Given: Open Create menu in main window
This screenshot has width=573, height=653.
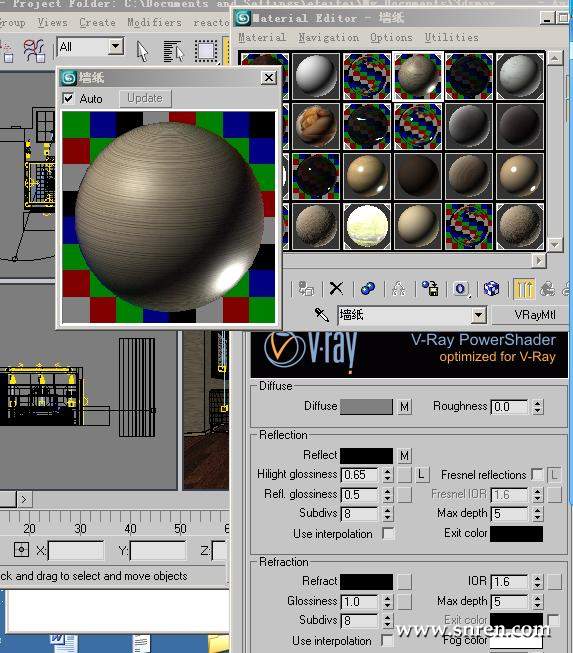Looking at the screenshot, I should [x=97, y=22].
